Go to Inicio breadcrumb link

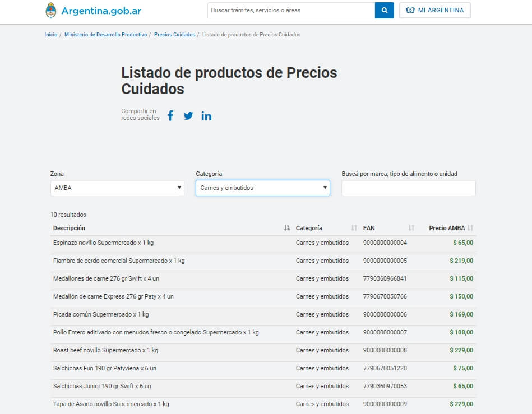pos(51,35)
